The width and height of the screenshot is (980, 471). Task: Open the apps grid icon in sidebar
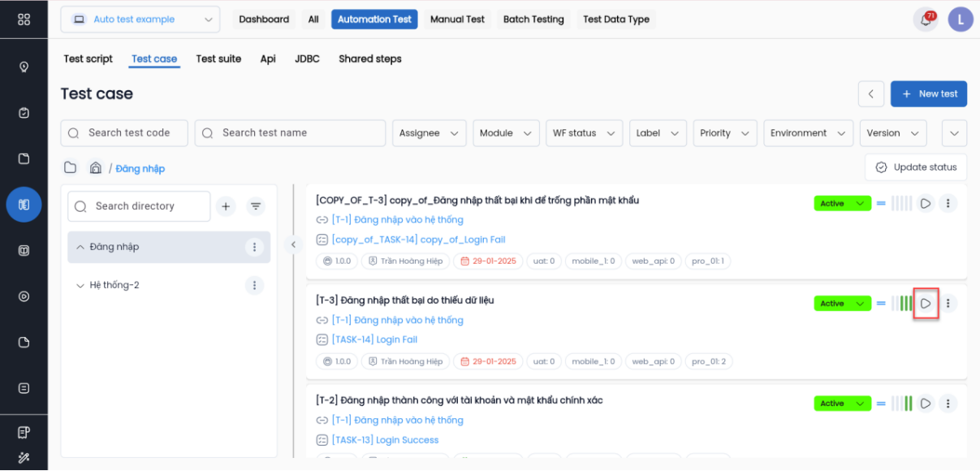pyautogui.click(x=24, y=19)
